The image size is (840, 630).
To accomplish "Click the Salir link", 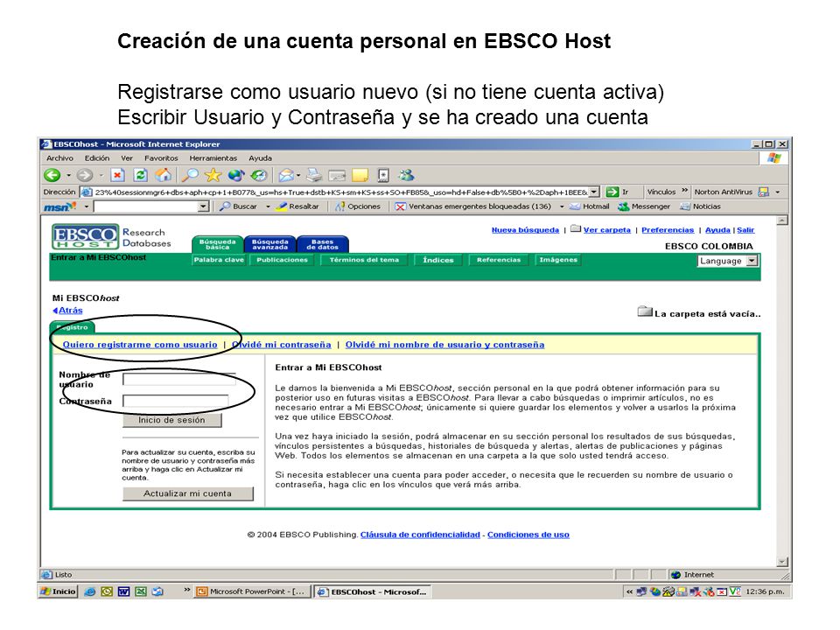I will pos(745,230).
